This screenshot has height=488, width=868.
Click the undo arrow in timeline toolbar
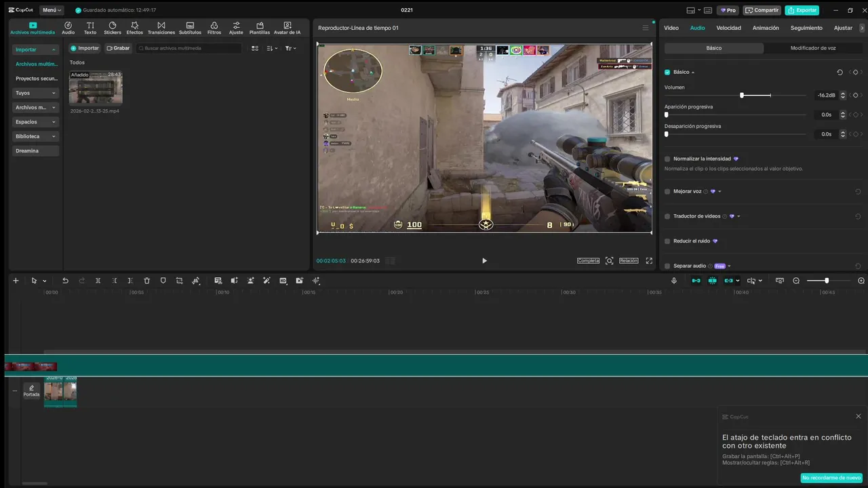(65, 281)
